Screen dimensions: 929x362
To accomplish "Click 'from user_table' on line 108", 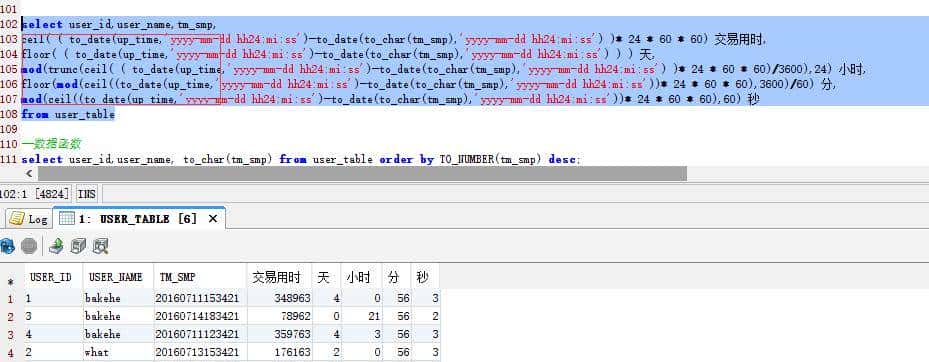I will pyautogui.click(x=68, y=114).
